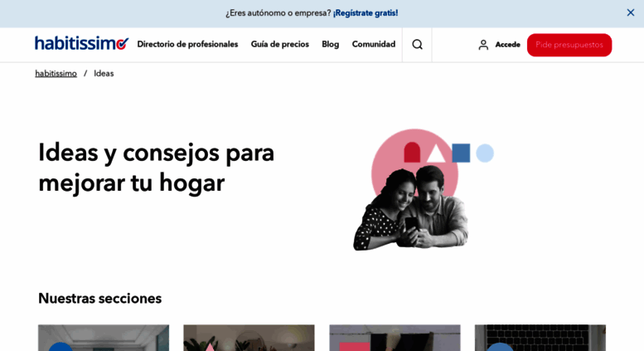Close the top registration banner
644x351 pixels.
631,12
